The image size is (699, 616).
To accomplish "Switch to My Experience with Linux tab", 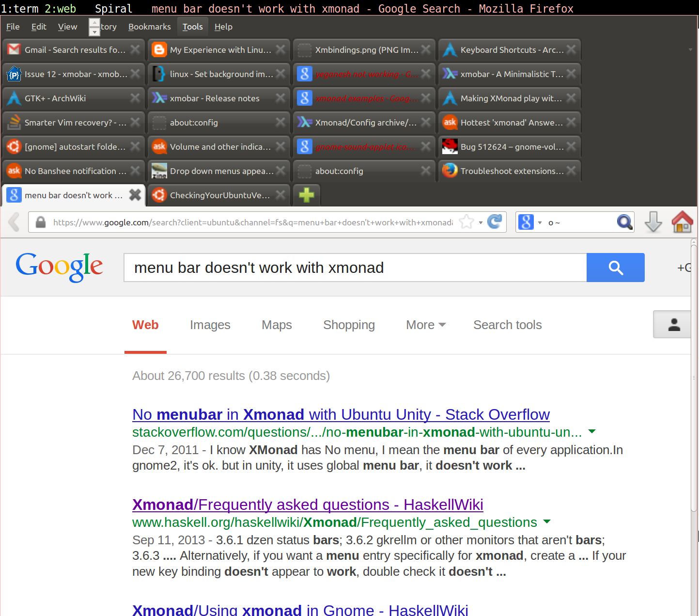I will [x=219, y=49].
